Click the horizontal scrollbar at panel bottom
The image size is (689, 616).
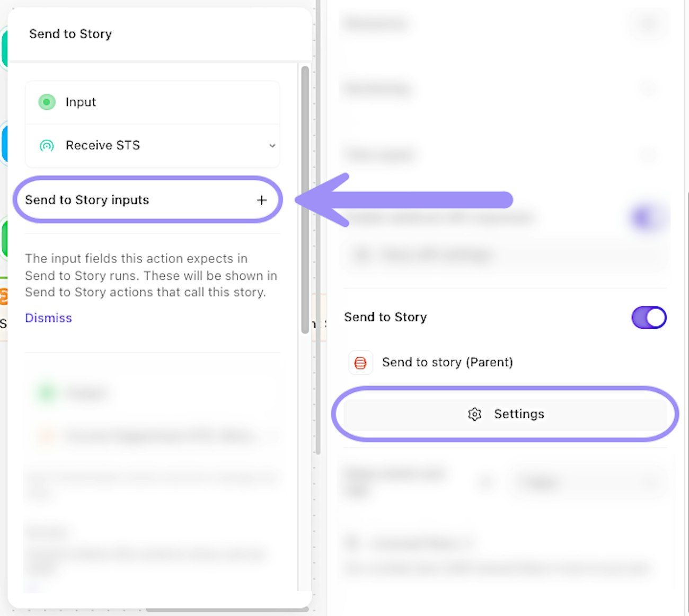pyautogui.click(x=228, y=610)
